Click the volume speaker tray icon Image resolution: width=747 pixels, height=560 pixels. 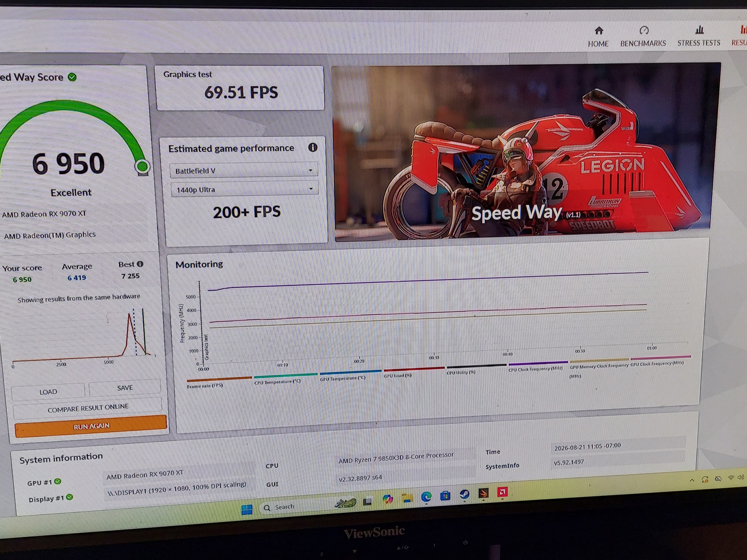(x=741, y=477)
